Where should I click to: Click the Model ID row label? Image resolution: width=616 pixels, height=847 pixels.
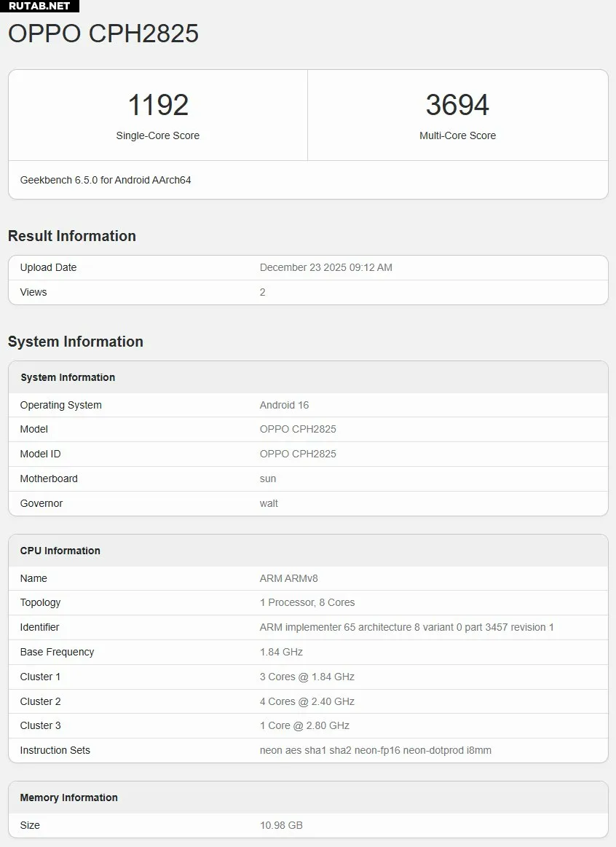pos(40,454)
